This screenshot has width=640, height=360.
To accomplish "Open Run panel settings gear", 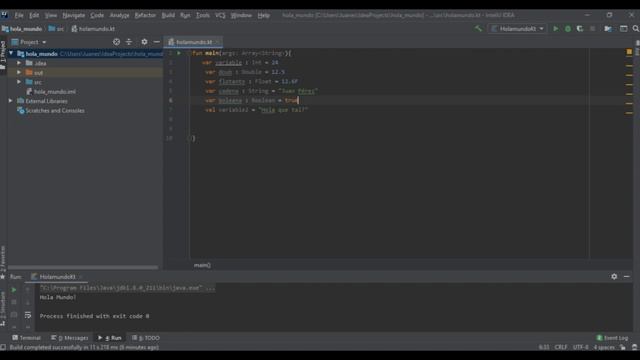I will (x=614, y=276).
